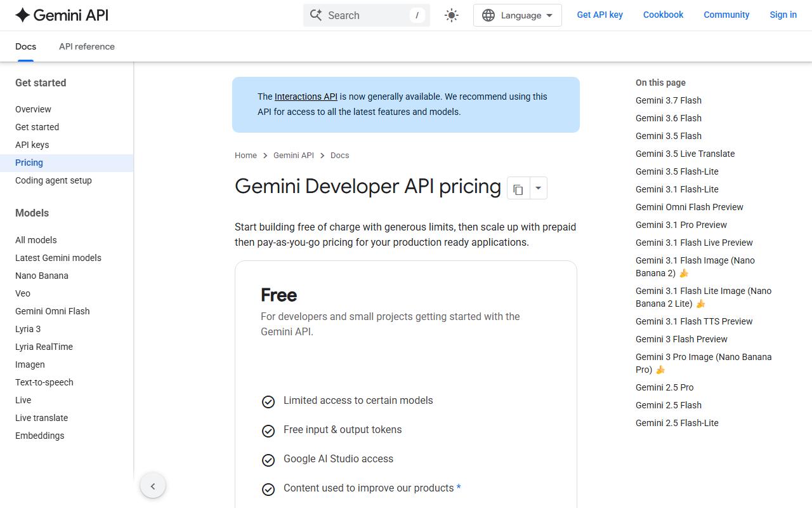Click the '/' shortcut badge in search

click(417, 15)
